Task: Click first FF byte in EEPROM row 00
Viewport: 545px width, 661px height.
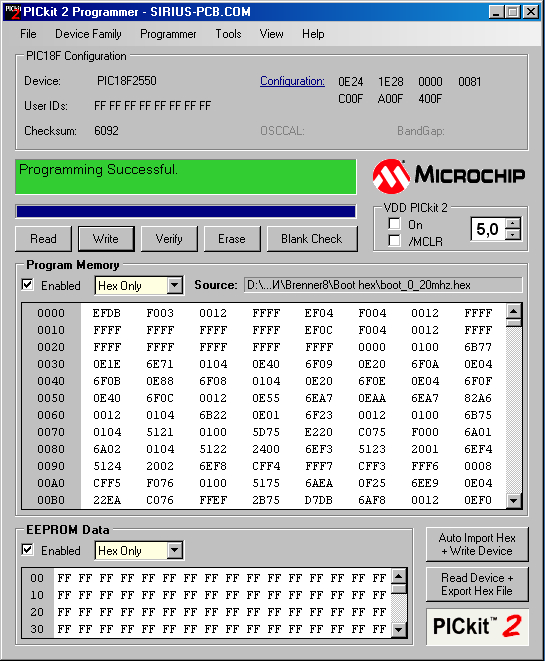Action: [x=64, y=578]
